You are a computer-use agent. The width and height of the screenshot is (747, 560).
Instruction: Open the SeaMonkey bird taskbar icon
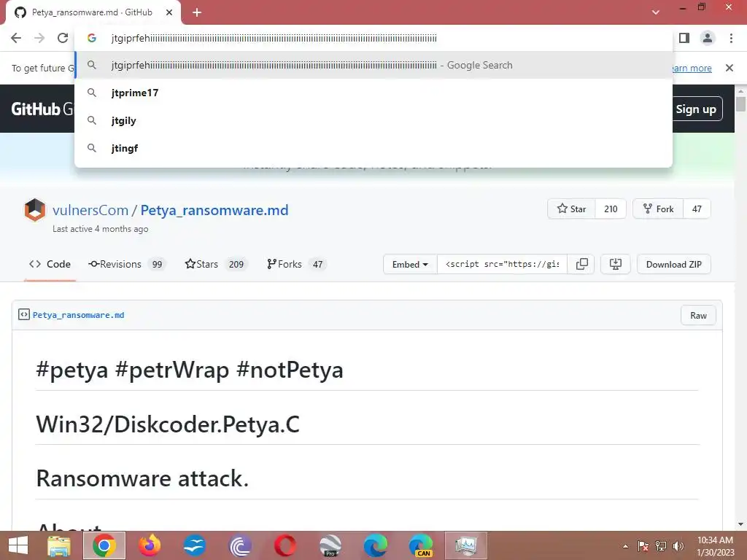coord(195,545)
